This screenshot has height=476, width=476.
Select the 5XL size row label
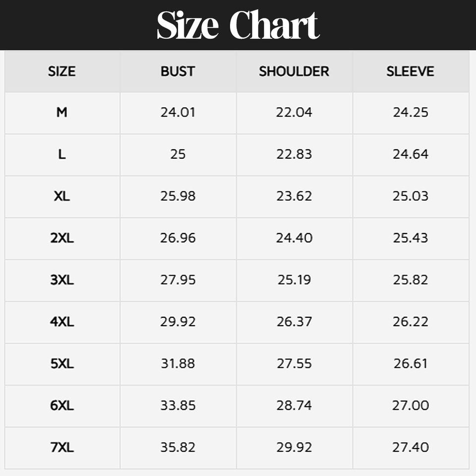pos(62,363)
